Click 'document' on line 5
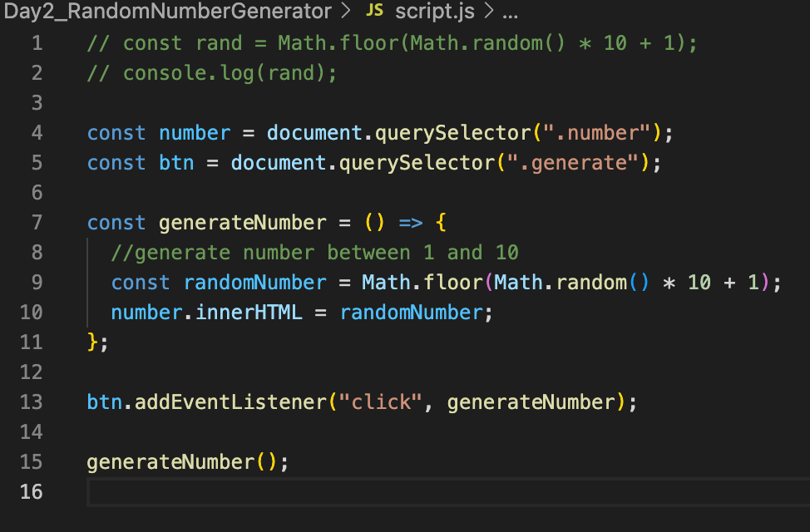Image resolution: width=810 pixels, height=532 pixels. tap(279, 163)
